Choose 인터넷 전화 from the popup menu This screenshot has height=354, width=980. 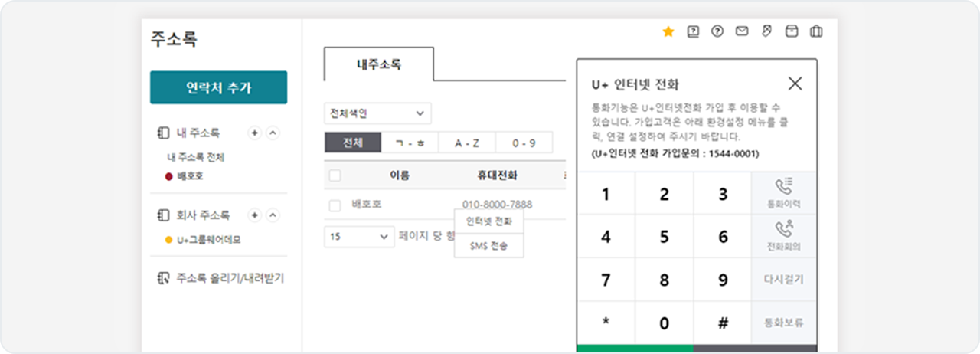click(x=489, y=222)
